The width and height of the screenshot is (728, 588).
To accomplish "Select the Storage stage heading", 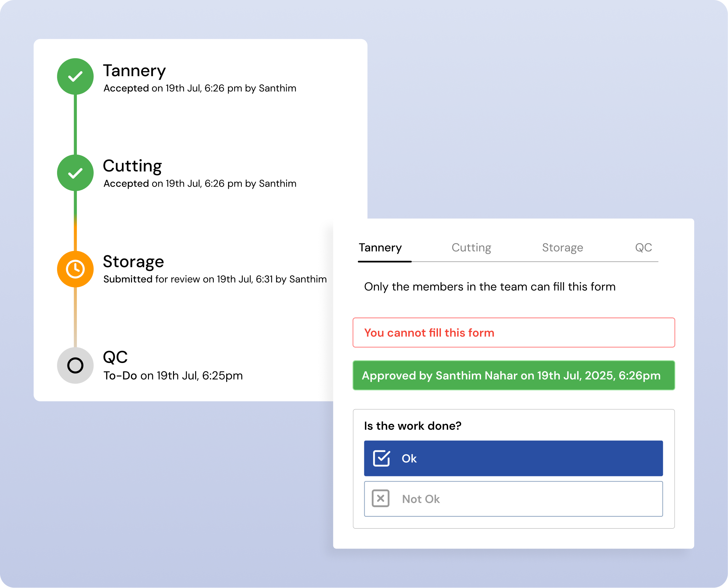I will [133, 262].
